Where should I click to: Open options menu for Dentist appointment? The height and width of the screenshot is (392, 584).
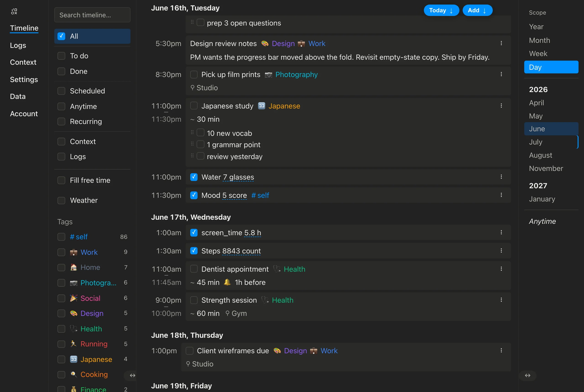pos(501,269)
